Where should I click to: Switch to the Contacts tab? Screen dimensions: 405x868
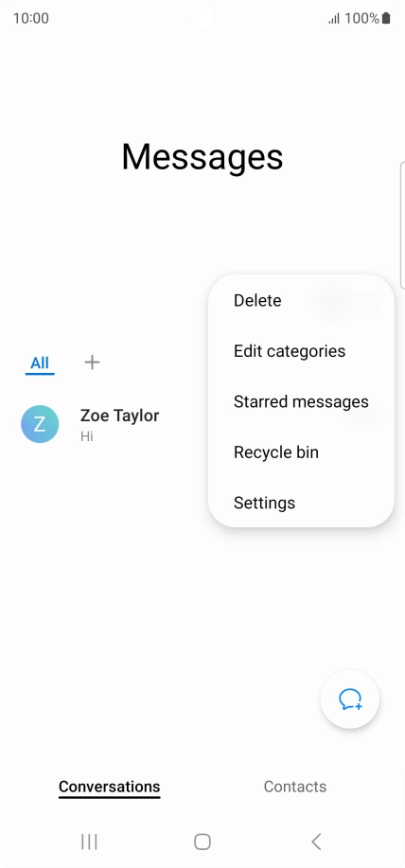tap(295, 786)
